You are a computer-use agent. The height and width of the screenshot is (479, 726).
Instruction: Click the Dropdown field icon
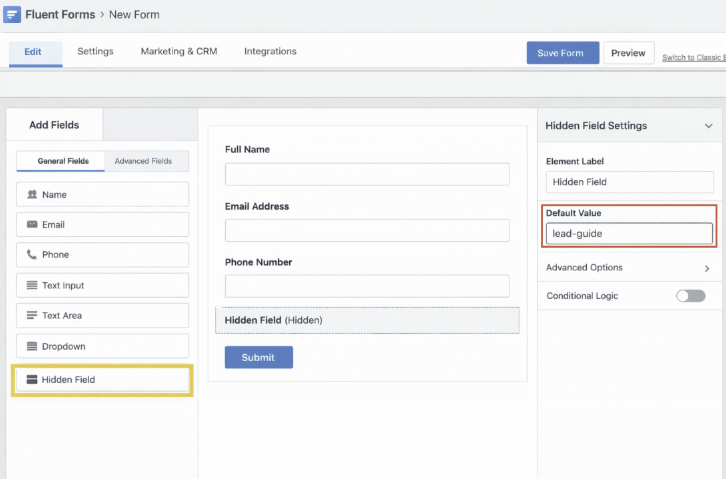click(32, 347)
